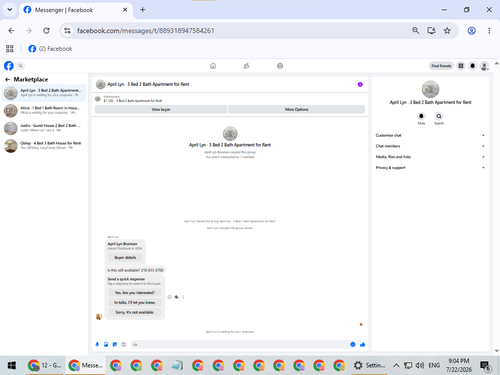This screenshot has height=375, width=500.
Task: Expand Customise chat section
Action: [430, 135]
